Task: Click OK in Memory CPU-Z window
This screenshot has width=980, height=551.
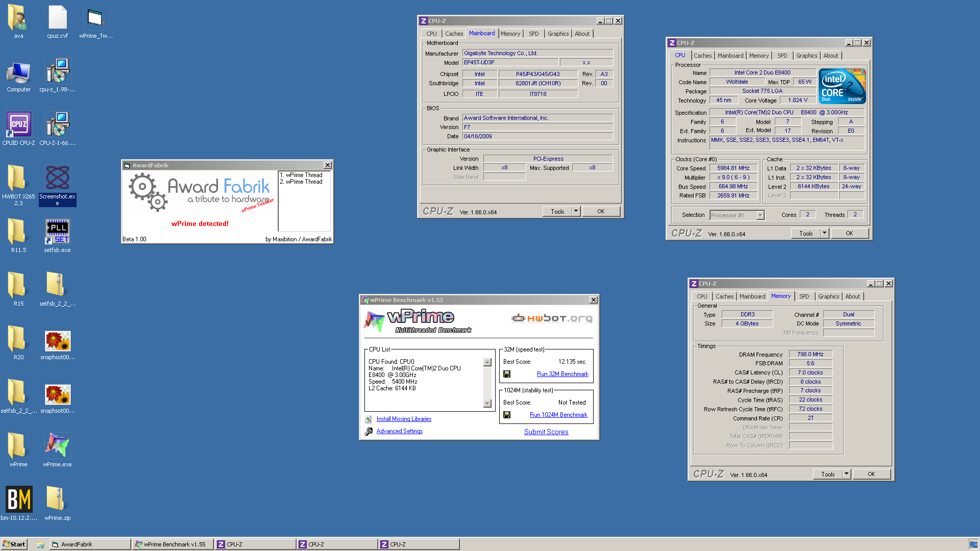Action: point(871,474)
